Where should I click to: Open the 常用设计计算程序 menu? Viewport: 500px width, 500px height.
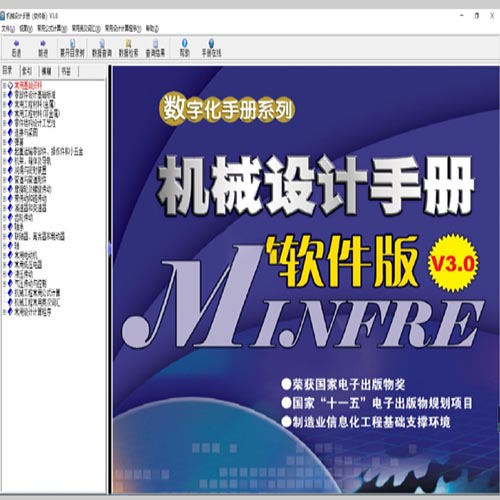coord(123,29)
